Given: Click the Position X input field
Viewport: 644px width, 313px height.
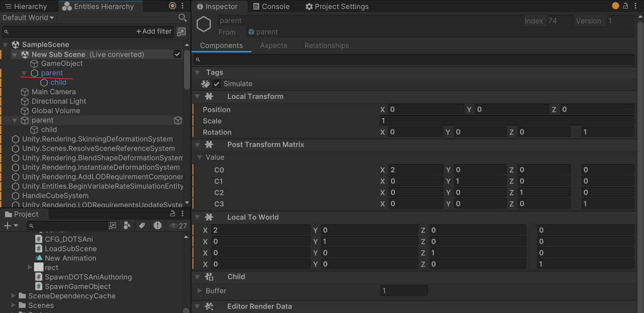Looking at the screenshot, I should [x=426, y=110].
